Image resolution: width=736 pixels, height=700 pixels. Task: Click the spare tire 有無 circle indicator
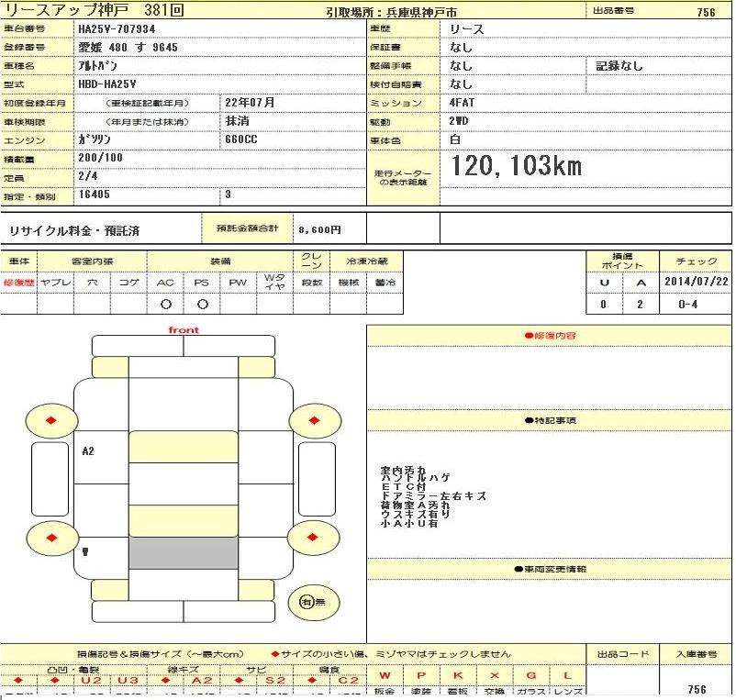pyautogui.click(x=306, y=602)
